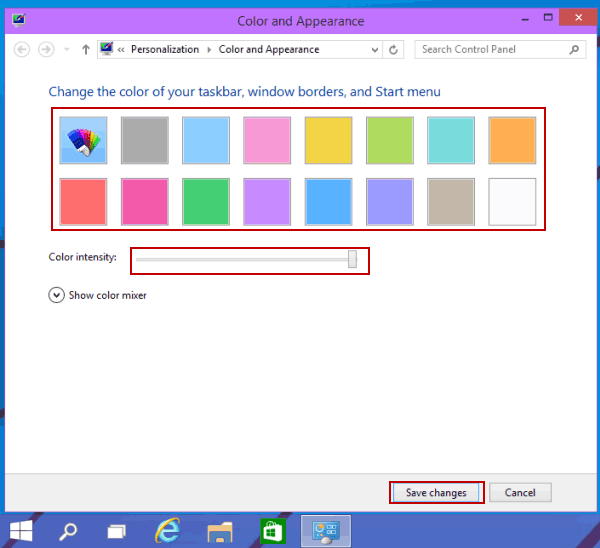Choose the gray color swatch
The width and height of the screenshot is (600, 548).
tap(145, 140)
